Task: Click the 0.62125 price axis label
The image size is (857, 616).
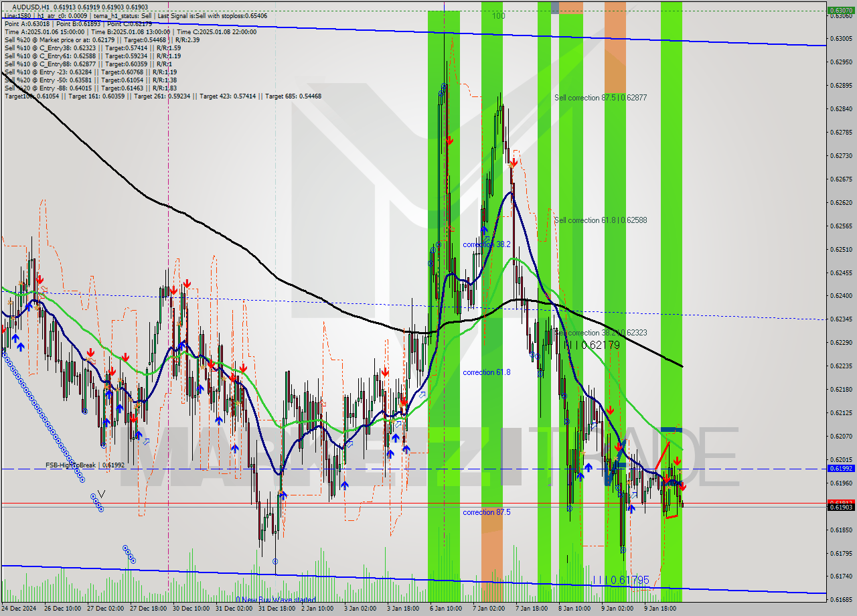Action: coord(841,413)
